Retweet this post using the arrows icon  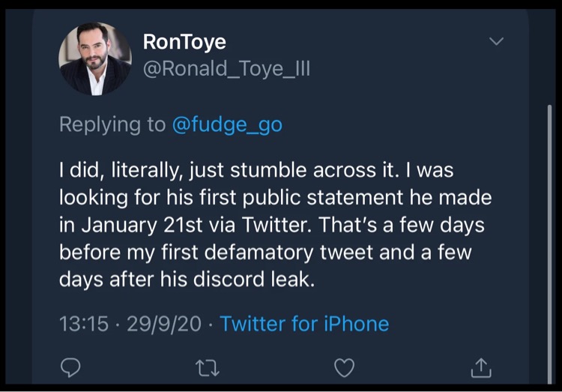(208, 368)
